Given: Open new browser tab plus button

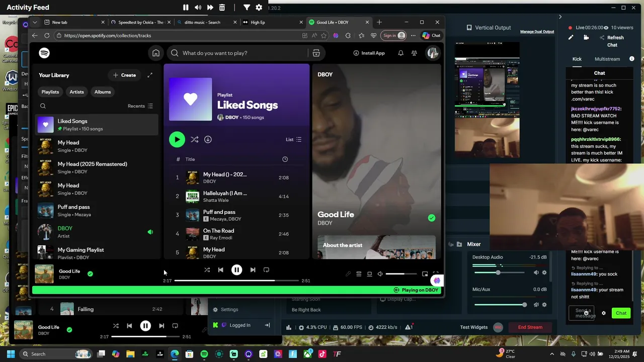Looking at the screenshot, I should pyautogui.click(x=379, y=22).
